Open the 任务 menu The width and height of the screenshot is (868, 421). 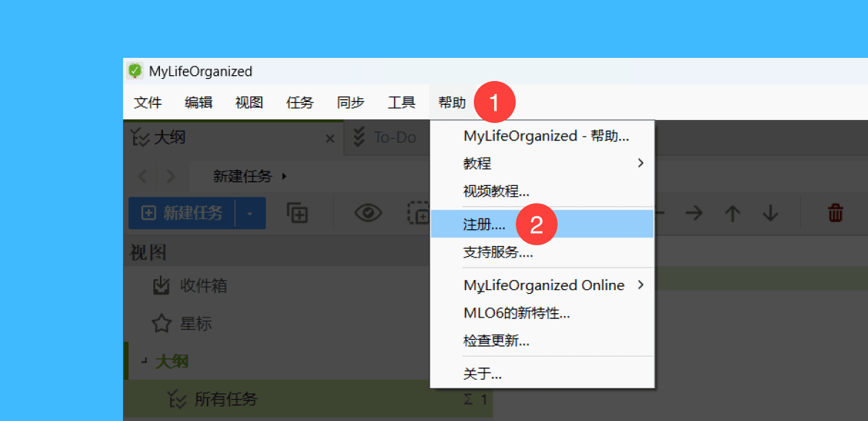pyautogui.click(x=299, y=103)
